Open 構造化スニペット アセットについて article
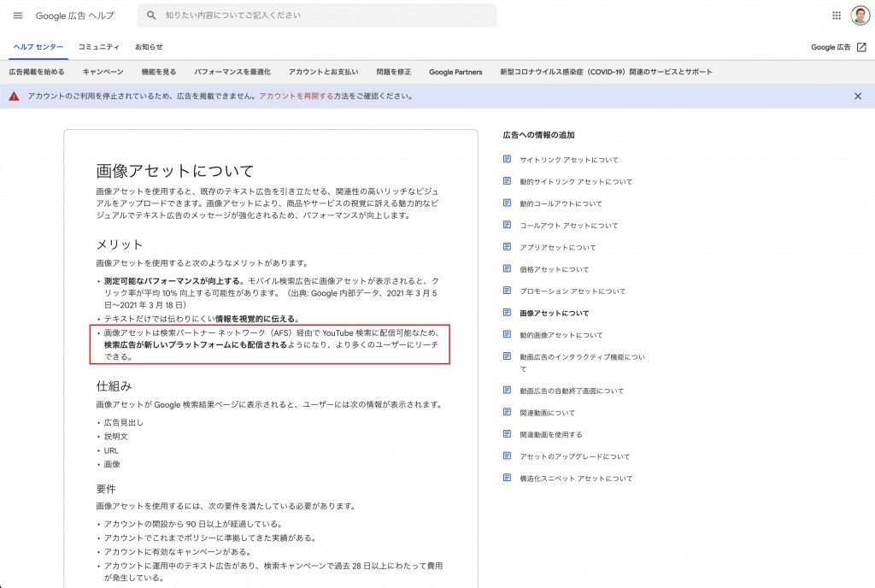Screen dimensions: 875x588 [577, 478]
